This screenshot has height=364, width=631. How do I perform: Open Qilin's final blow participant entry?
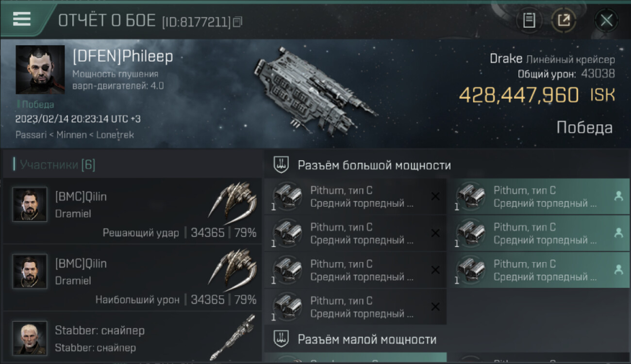coord(133,211)
